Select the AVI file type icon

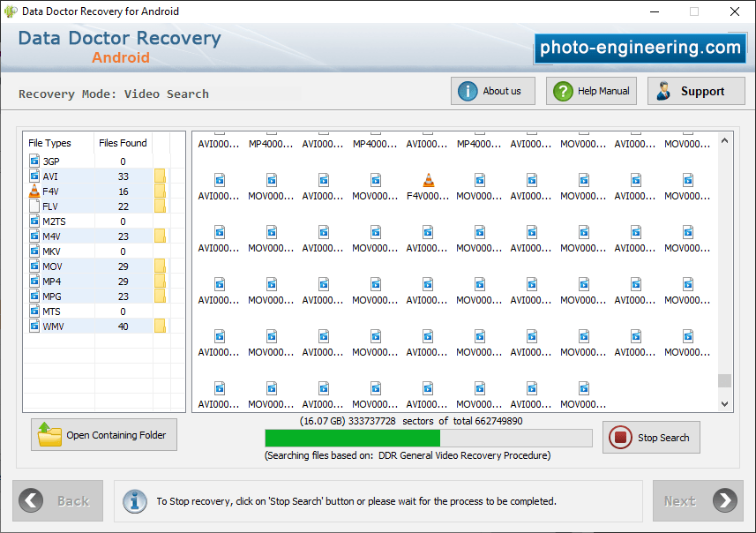34,176
